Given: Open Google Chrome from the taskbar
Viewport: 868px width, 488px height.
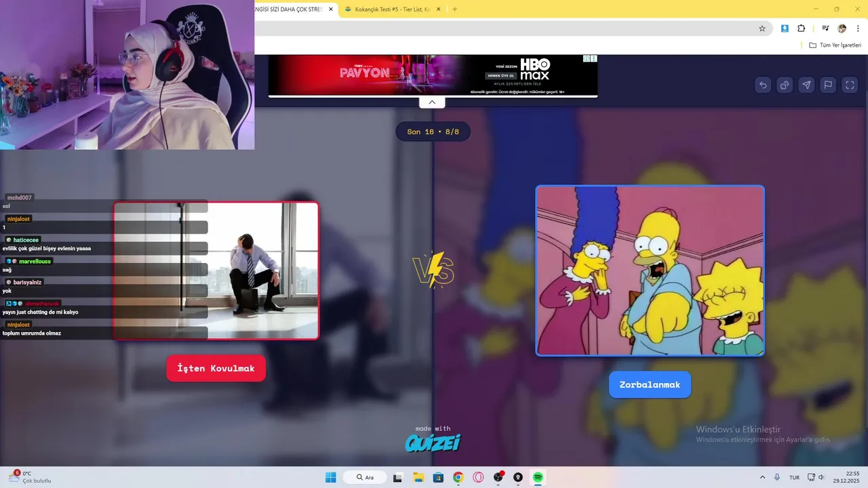Looking at the screenshot, I should point(458,477).
